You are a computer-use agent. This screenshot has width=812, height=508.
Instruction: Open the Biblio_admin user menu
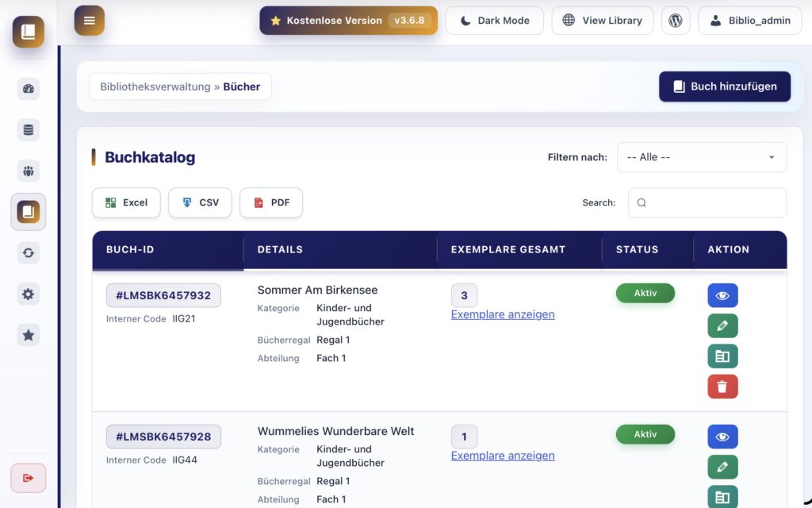point(750,21)
